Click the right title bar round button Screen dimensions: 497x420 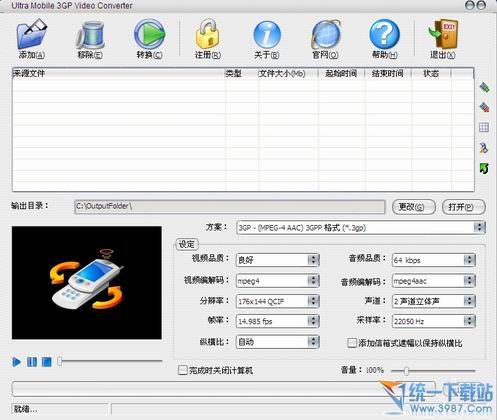(481, 5)
